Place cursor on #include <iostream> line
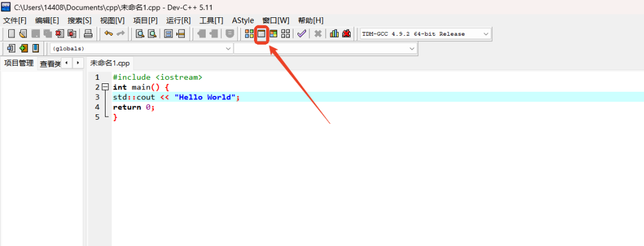This screenshot has height=246, width=644. coord(157,77)
